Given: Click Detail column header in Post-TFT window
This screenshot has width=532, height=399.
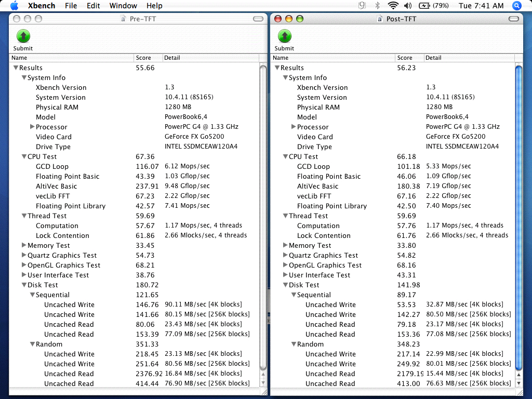Looking at the screenshot, I should [x=469, y=58].
